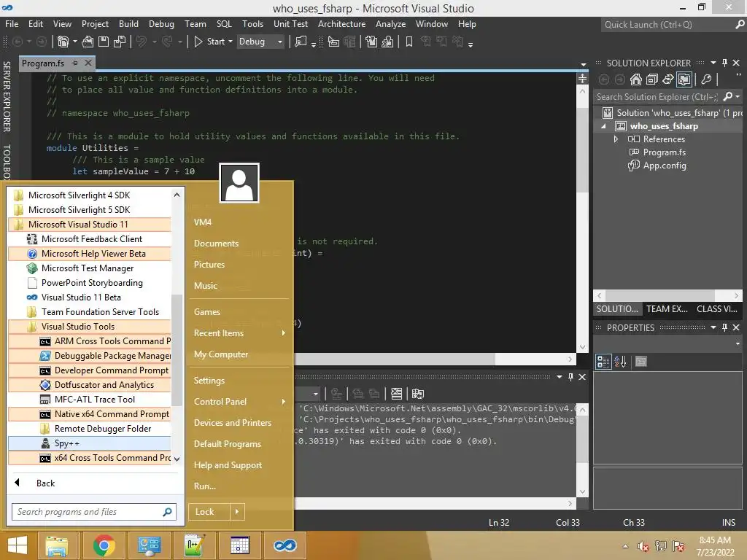
Task: Open Dotfuscator and Analytics in Start menu
Action: [90, 385]
